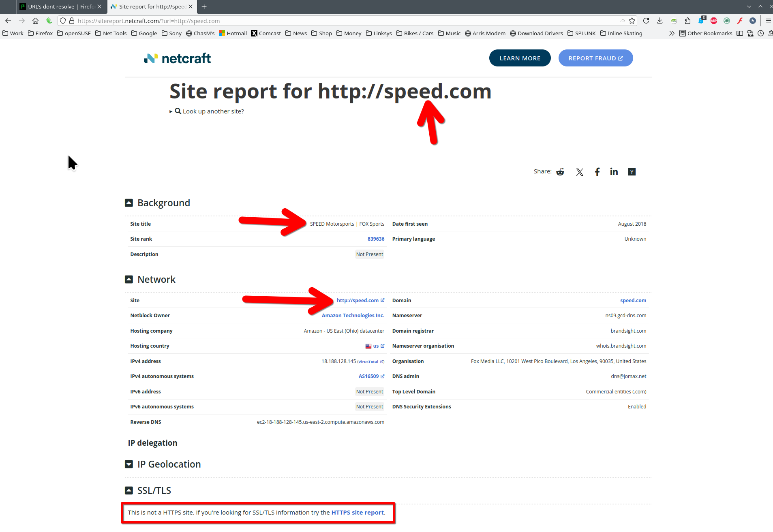Click the tracking protection shield icon
This screenshot has width=773, height=532.
63,21
